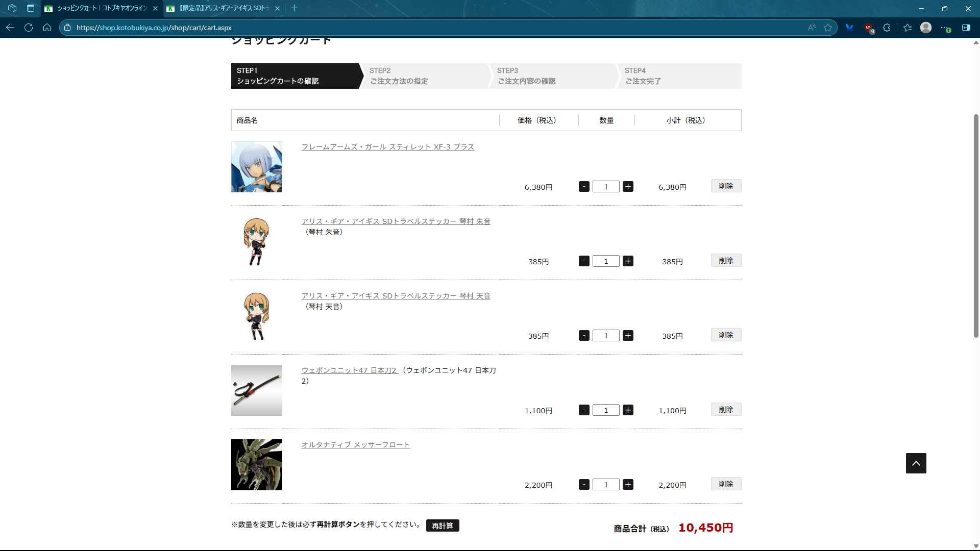Toggle the browser sidebar icon
The width and height of the screenshot is (980, 551).
[x=966, y=28]
